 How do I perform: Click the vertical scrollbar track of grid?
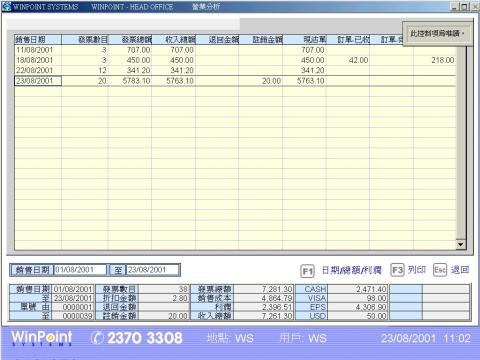(460, 143)
